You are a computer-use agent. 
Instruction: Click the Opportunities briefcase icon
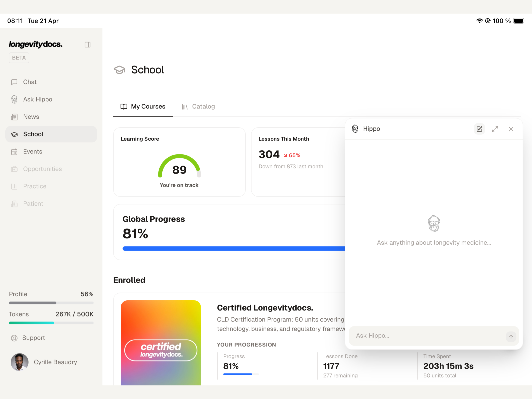point(14,169)
